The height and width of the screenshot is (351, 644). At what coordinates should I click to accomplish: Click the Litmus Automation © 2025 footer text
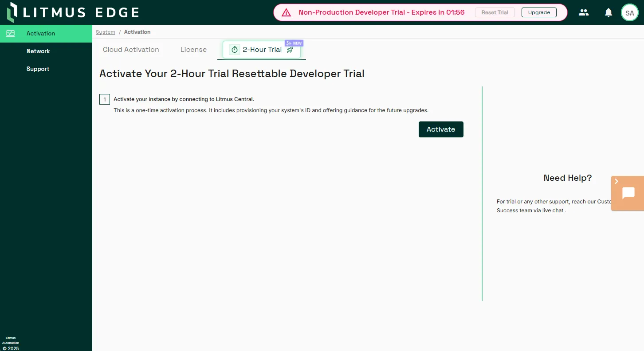click(11, 343)
